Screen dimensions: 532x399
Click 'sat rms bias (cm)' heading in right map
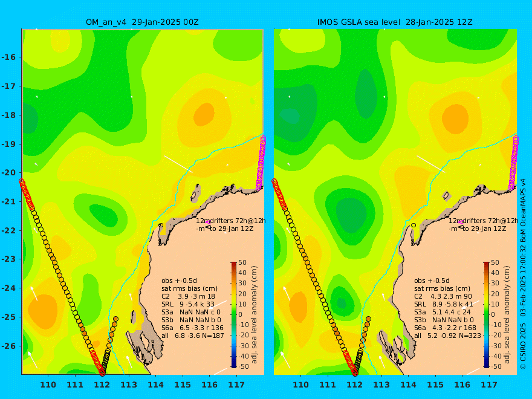point(443,288)
